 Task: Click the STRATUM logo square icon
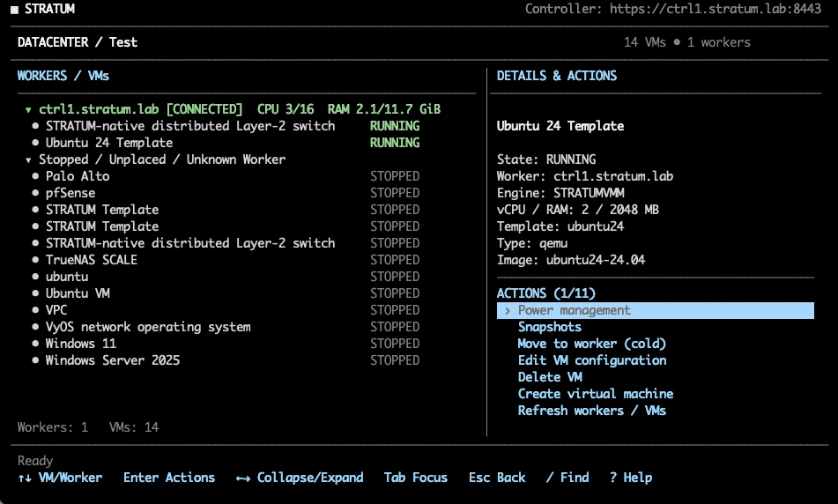point(14,10)
